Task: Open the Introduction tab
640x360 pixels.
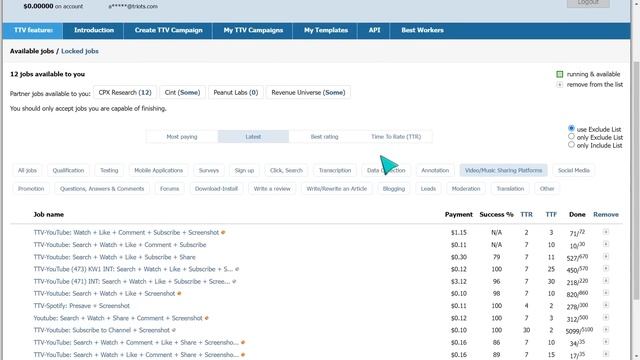Action: pos(94,30)
